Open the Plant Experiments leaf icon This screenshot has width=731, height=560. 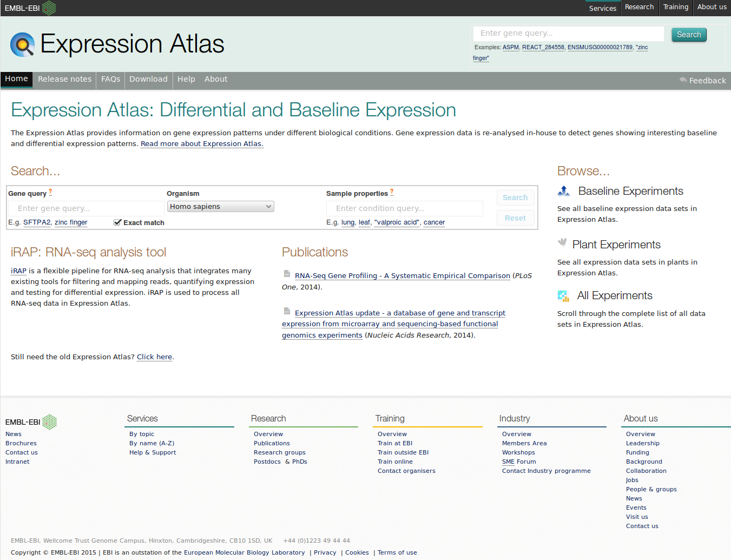pyautogui.click(x=563, y=243)
